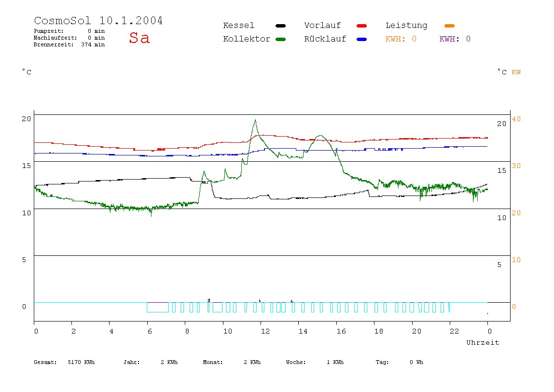Click the "Tag:" footer label

382,362
